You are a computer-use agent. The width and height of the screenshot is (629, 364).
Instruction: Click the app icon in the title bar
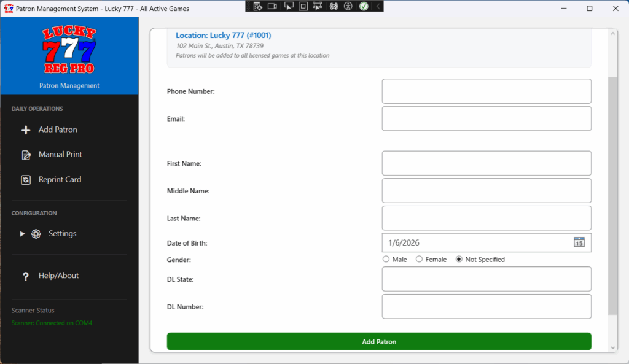click(9, 9)
